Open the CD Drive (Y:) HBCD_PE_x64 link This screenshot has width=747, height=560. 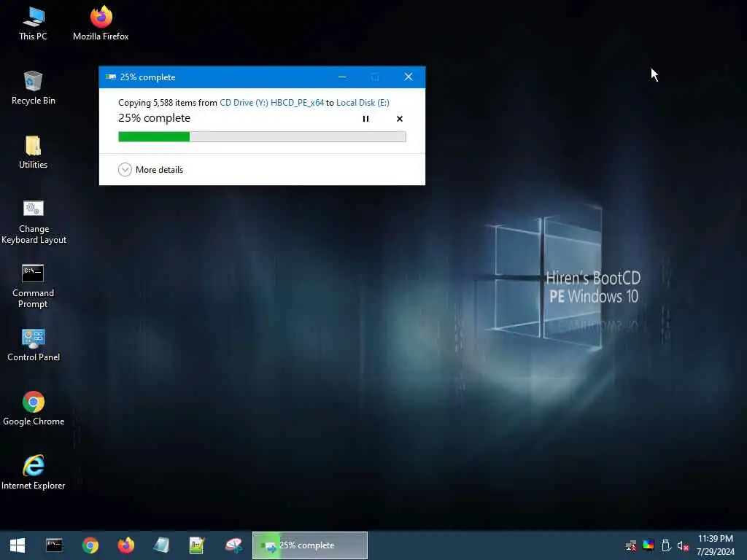click(x=271, y=102)
